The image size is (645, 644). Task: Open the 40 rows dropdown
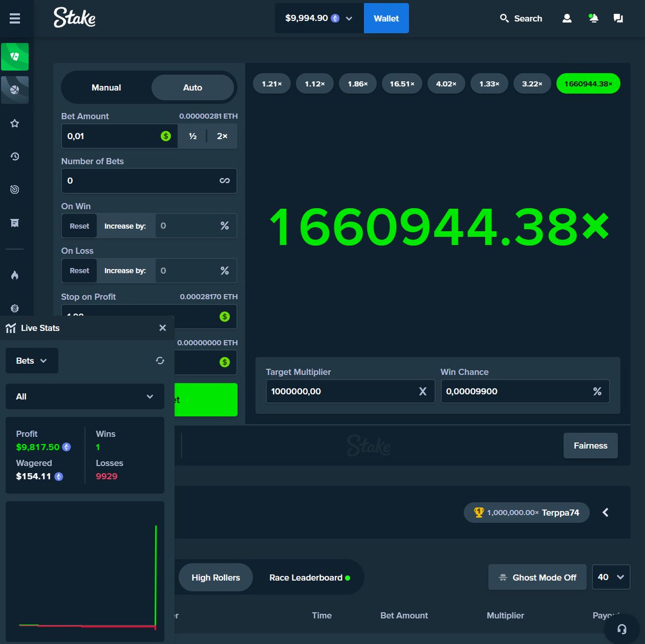tap(611, 577)
